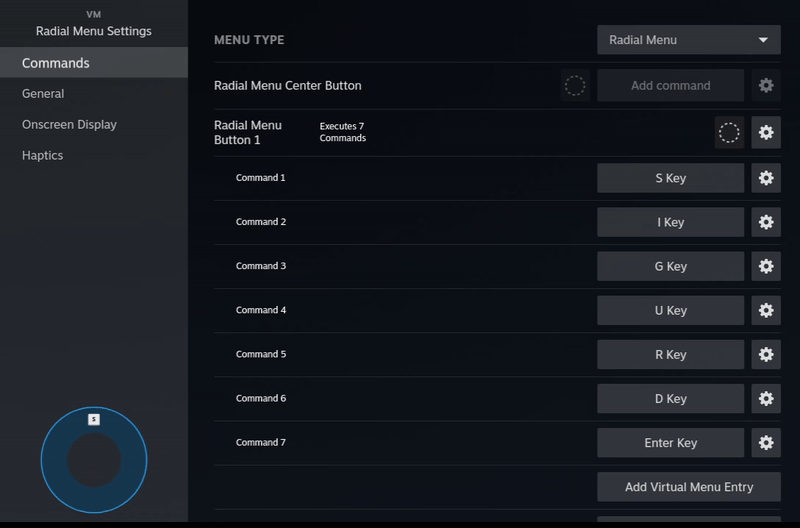Screen dimensions: 800x528
Task: Click Add command for Center Button
Action: pyautogui.click(x=670, y=86)
